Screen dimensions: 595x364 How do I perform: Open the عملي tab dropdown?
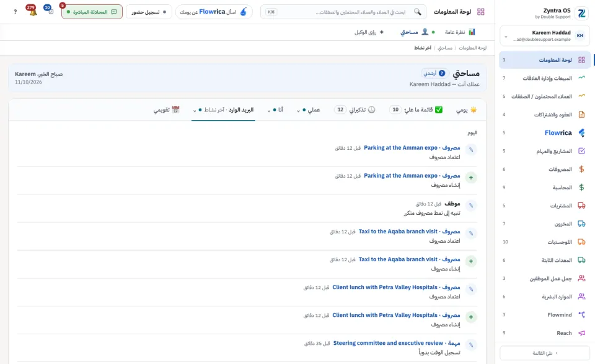pos(298,110)
